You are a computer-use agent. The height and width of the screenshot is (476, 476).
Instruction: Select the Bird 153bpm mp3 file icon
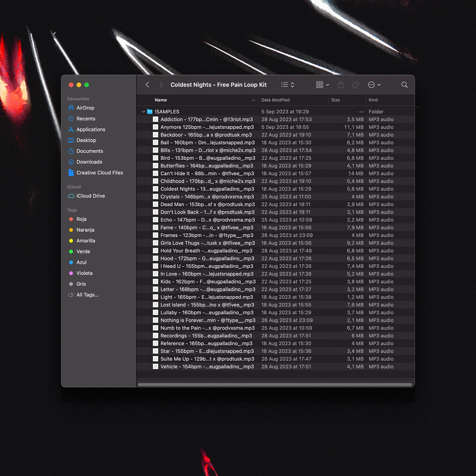[x=155, y=158]
